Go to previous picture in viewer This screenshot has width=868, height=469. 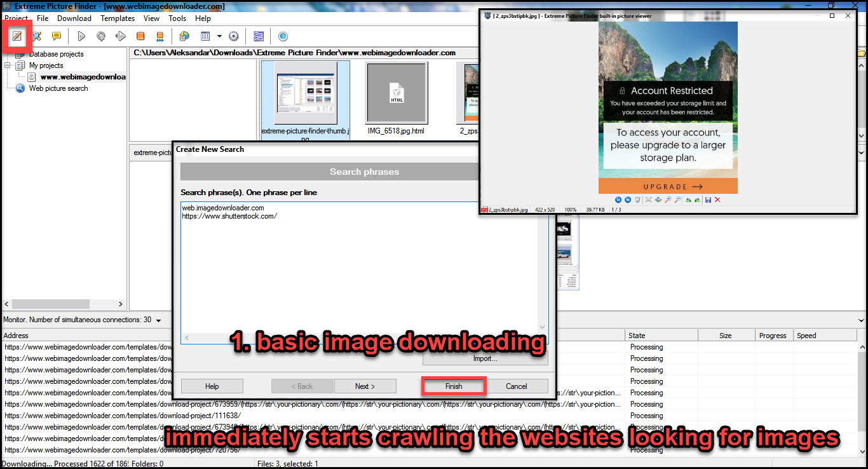[618, 200]
